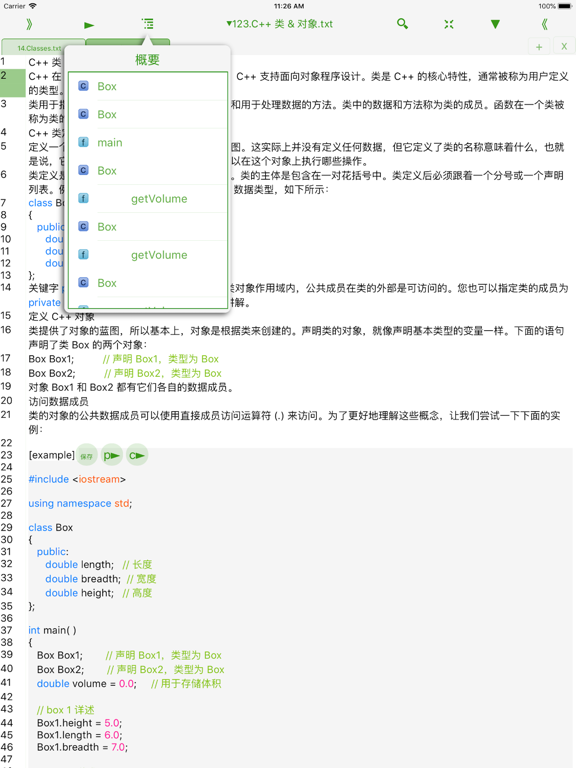Select the second getVolume entry in outline
The image size is (576, 768).
[148, 255]
